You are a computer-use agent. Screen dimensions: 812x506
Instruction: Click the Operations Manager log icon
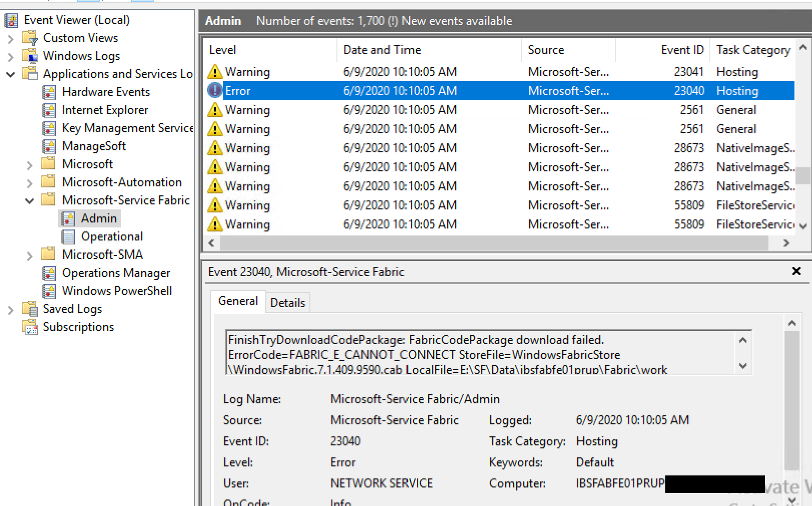(49, 273)
